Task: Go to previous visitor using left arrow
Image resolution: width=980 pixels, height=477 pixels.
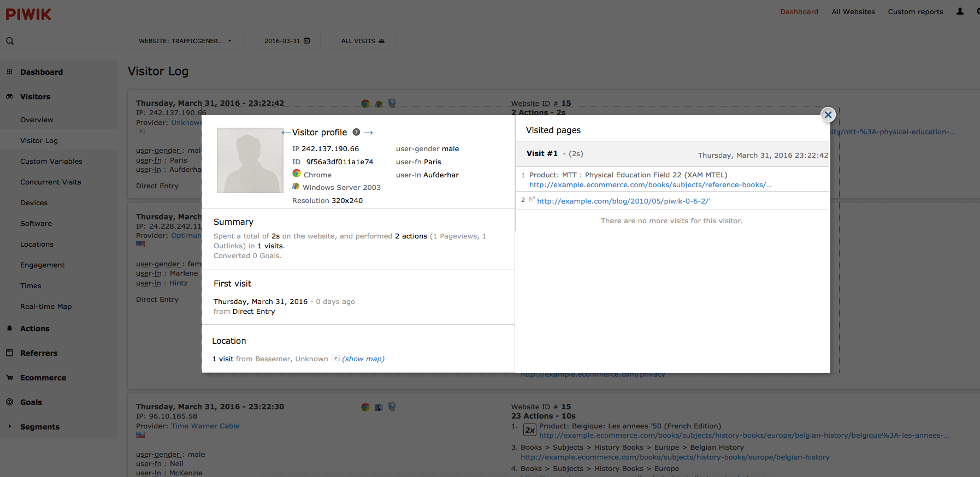Action: pos(286,133)
